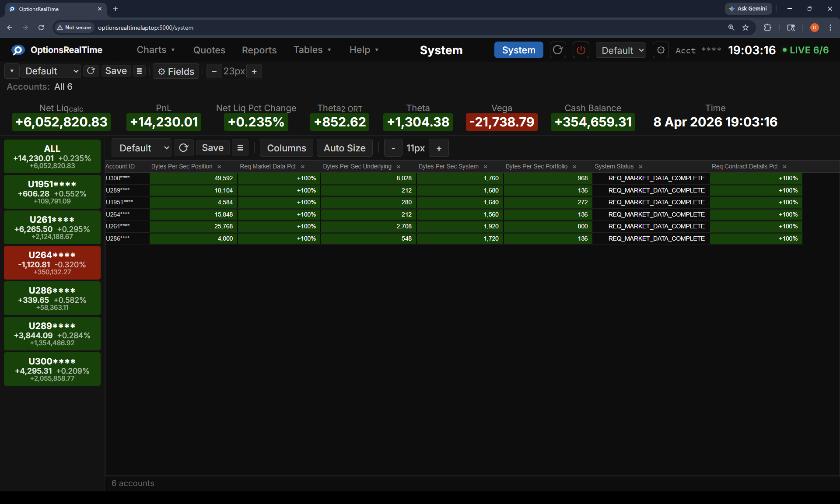Bookmark this page with the star icon

coord(745,28)
